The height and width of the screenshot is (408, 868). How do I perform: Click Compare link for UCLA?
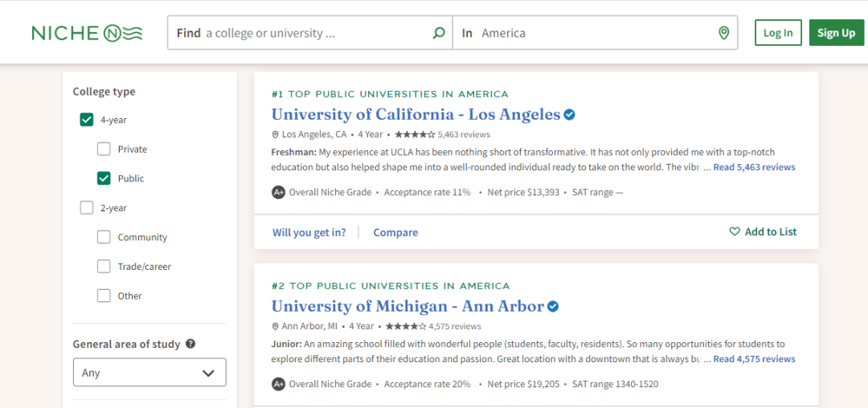[395, 232]
